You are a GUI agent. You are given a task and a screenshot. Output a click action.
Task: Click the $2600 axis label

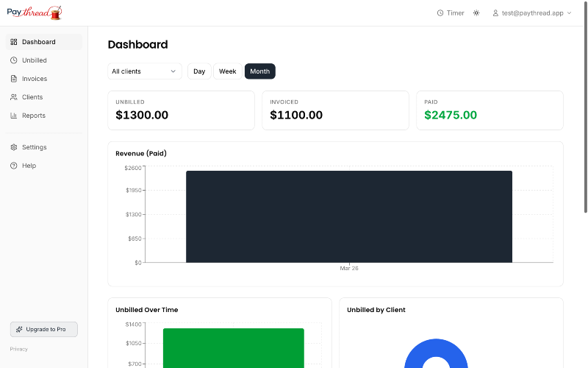point(133,168)
